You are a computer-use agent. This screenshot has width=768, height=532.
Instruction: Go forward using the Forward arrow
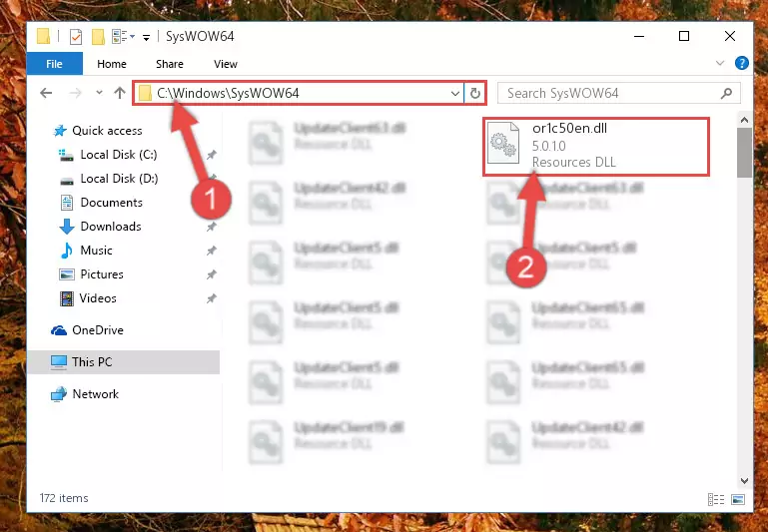tap(76, 93)
